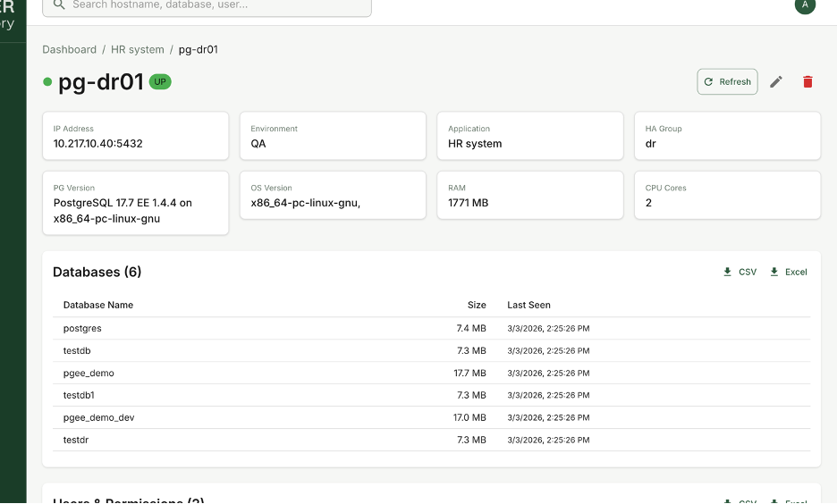Open the user avatar menu
The image size is (837, 504).
click(x=805, y=4)
